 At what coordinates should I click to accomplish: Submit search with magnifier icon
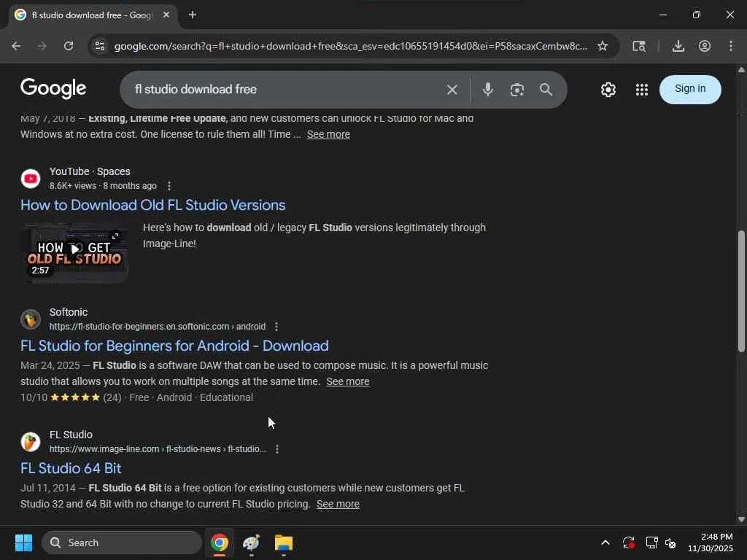click(546, 90)
